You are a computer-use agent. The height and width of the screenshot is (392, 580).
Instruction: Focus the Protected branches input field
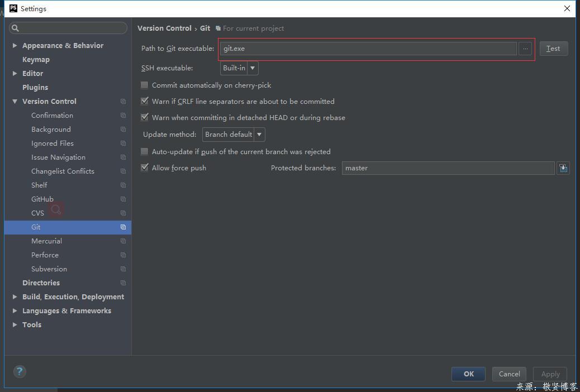pos(448,168)
